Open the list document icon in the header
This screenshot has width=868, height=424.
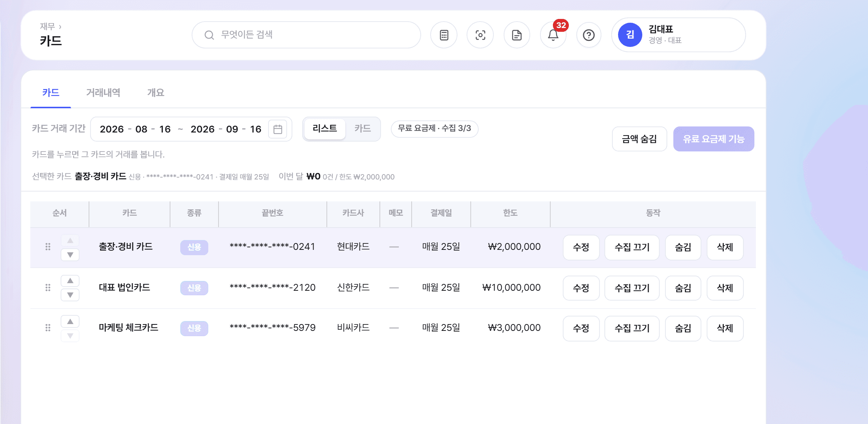[444, 35]
